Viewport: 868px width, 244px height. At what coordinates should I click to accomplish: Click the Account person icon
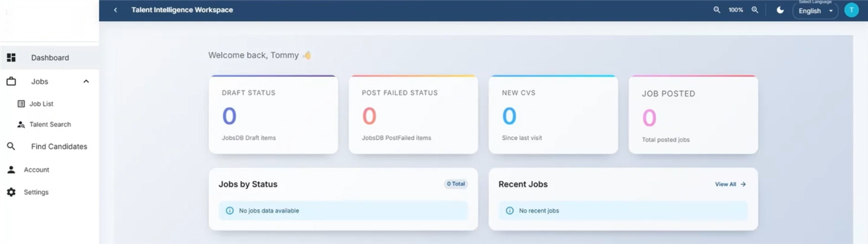pos(11,170)
